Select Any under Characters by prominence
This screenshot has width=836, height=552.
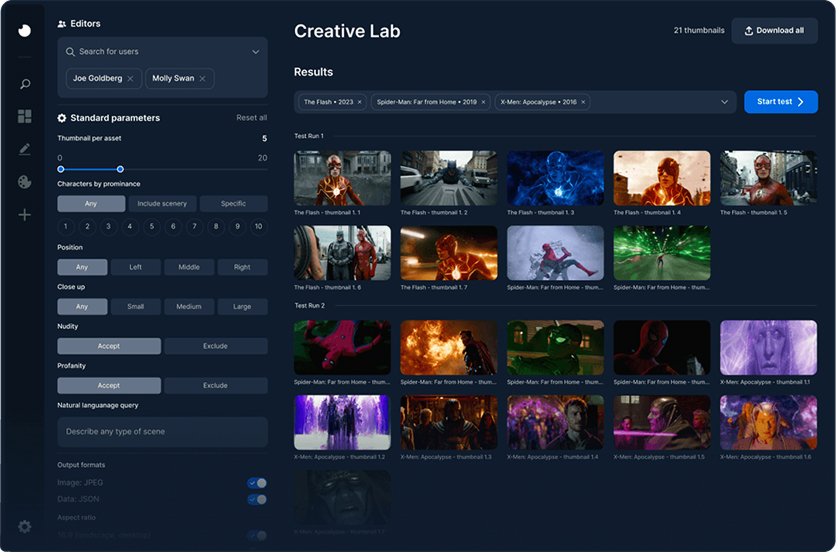(x=91, y=204)
